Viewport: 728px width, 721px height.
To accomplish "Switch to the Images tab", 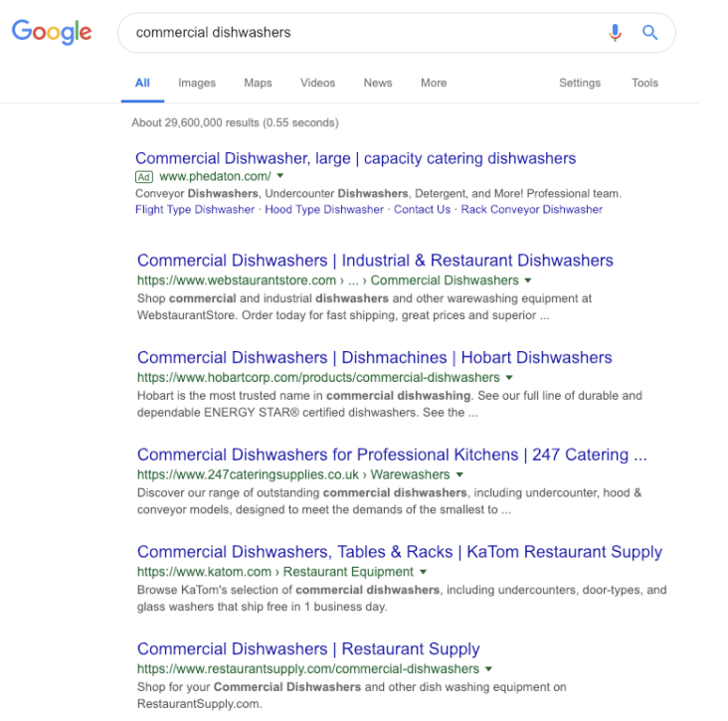I will point(197,84).
